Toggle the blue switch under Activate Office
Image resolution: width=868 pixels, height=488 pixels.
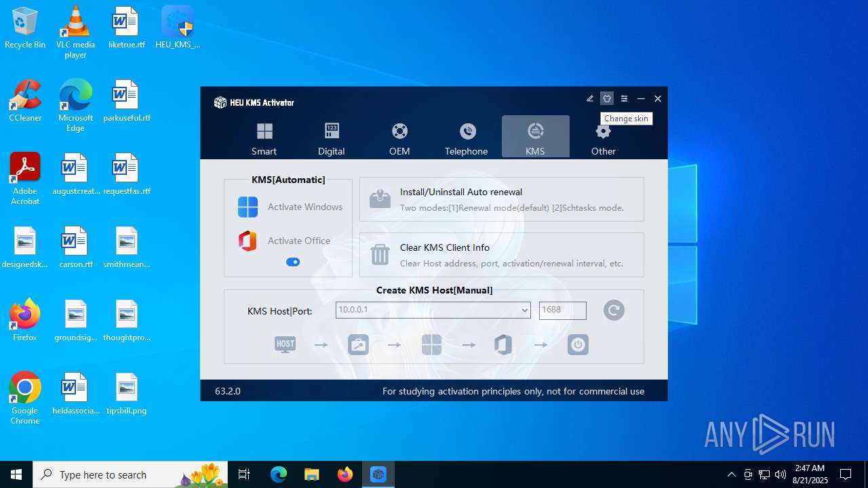tap(293, 262)
